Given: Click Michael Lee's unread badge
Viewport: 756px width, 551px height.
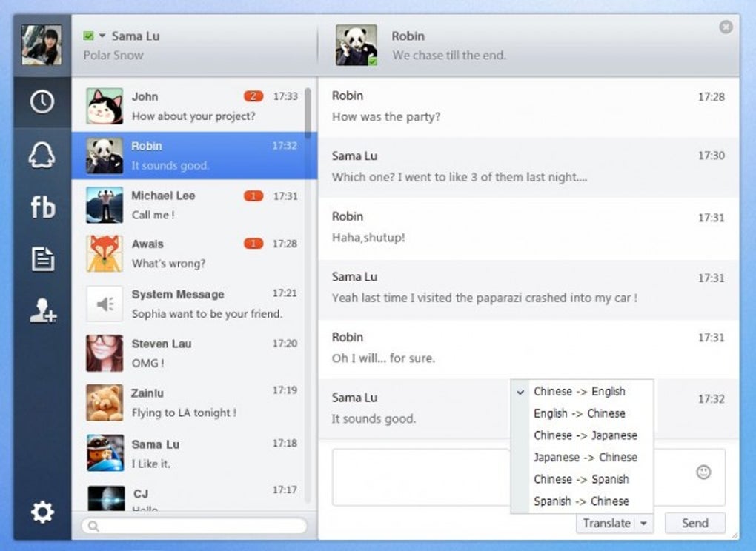Looking at the screenshot, I should (253, 196).
